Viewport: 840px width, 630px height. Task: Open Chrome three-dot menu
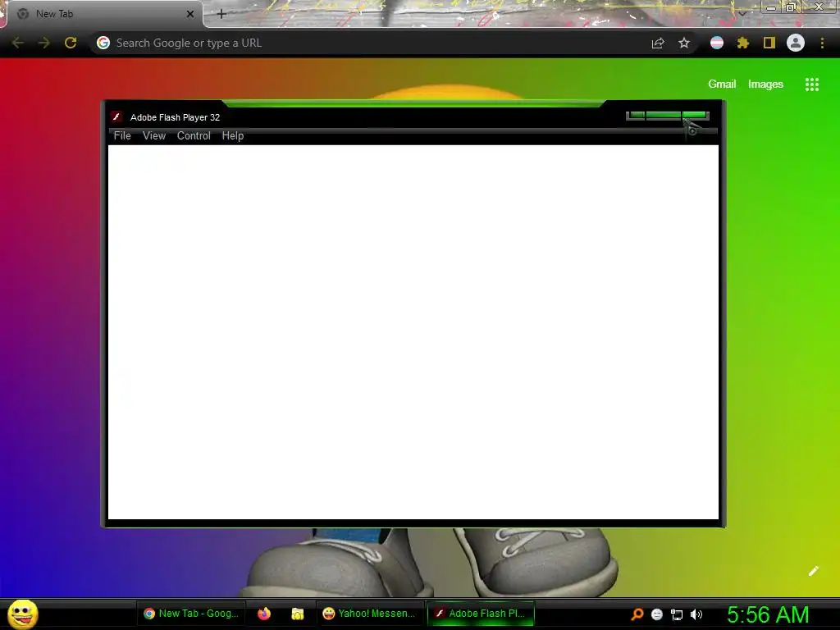click(x=822, y=43)
